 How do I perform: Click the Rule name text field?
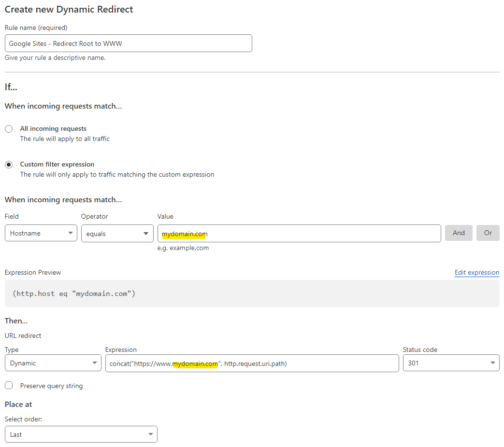[128, 43]
